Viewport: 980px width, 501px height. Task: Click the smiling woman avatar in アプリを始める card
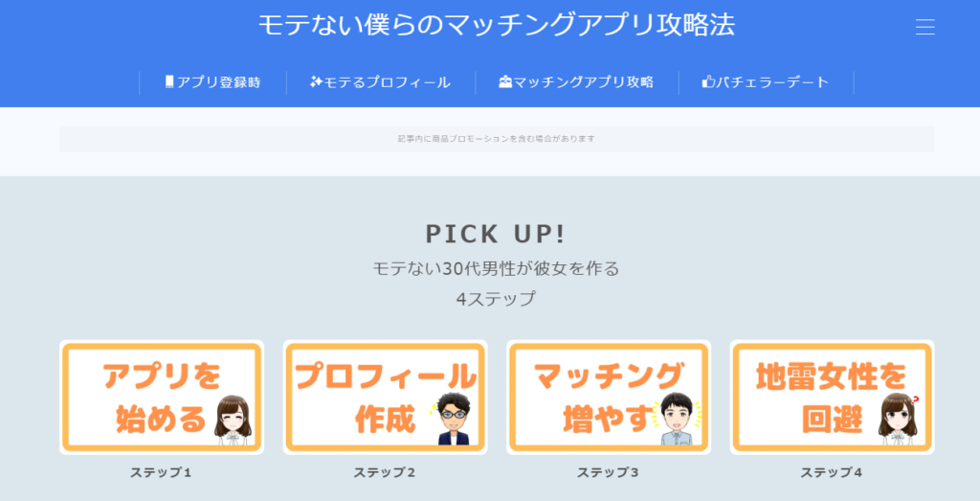pyautogui.click(x=234, y=420)
